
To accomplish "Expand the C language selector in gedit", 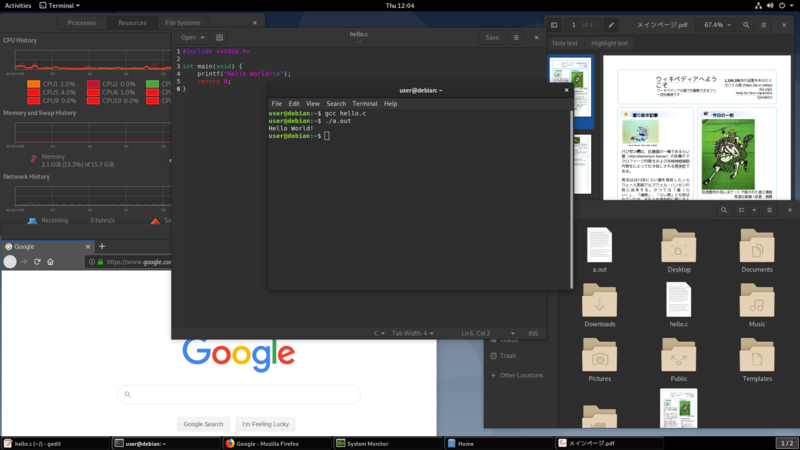I will (x=379, y=333).
